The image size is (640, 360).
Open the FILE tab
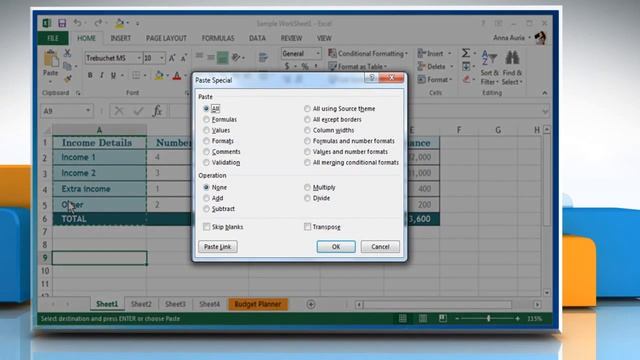pyautogui.click(x=53, y=38)
